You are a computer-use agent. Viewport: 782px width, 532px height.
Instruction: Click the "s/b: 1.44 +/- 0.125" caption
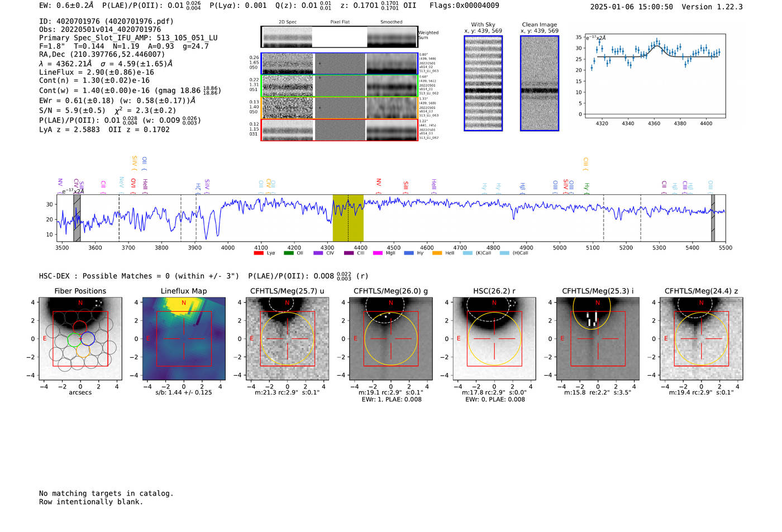184,392
